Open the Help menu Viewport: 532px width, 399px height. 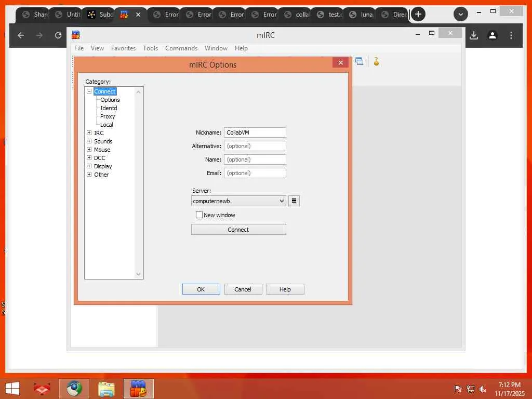pyautogui.click(x=241, y=48)
